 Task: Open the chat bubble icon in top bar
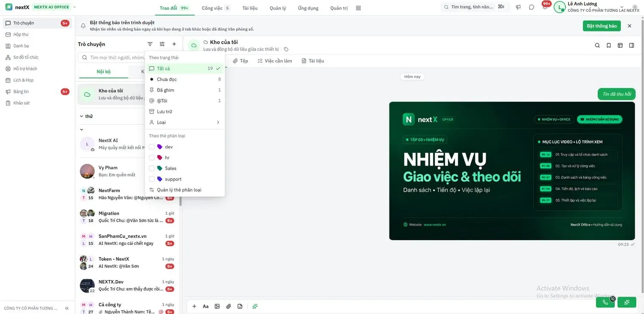click(532, 7)
